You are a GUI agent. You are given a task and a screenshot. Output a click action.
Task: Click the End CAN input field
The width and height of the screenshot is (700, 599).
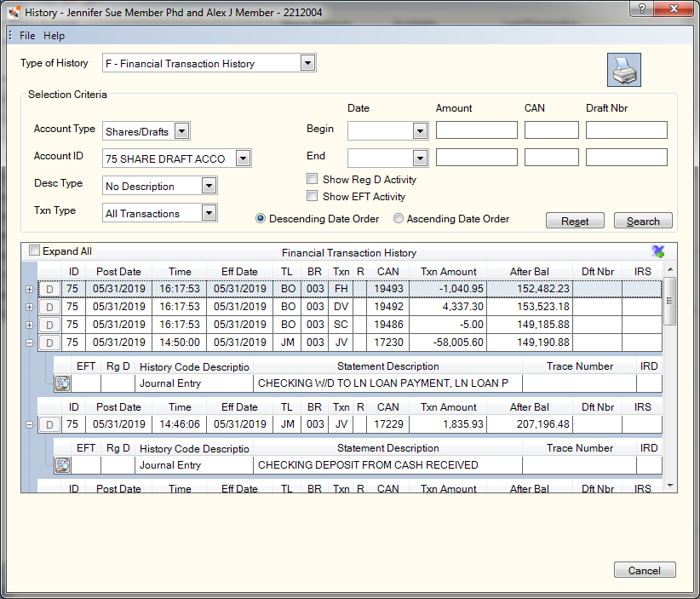(552, 158)
